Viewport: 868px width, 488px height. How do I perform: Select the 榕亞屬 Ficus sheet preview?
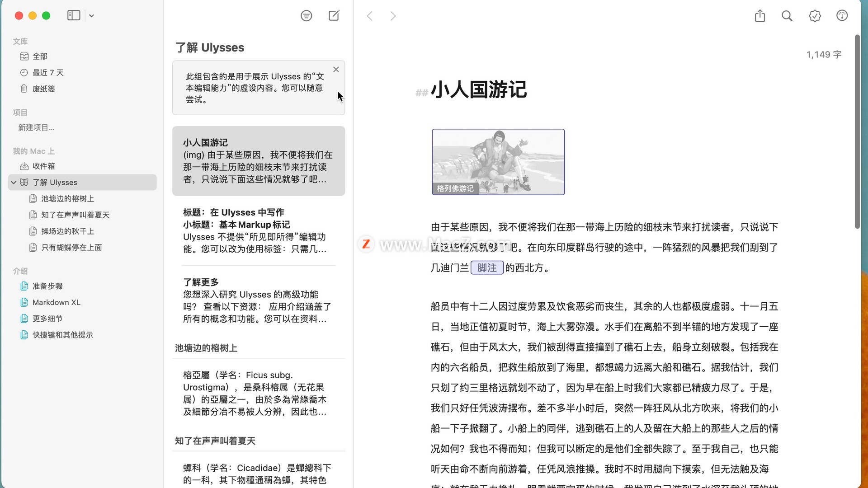[259, 394]
